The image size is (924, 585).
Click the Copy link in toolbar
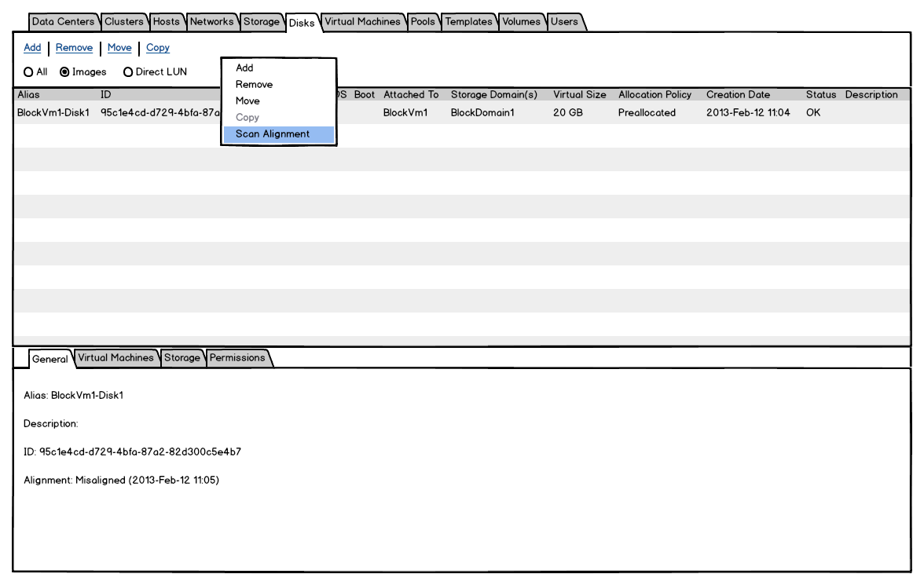point(158,48)
